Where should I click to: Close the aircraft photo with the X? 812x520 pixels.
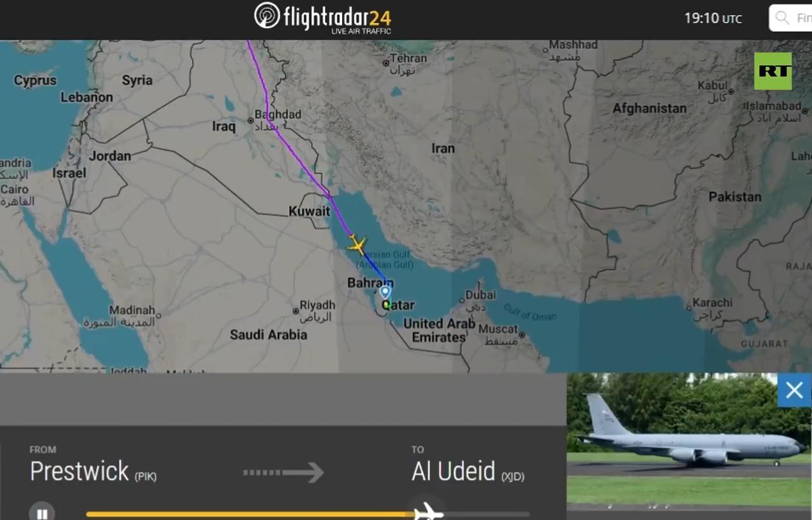pyautogui.click(x=794, y=390)
